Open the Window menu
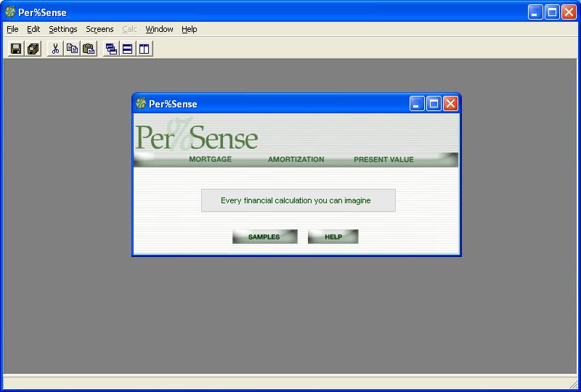 [159, 29]
